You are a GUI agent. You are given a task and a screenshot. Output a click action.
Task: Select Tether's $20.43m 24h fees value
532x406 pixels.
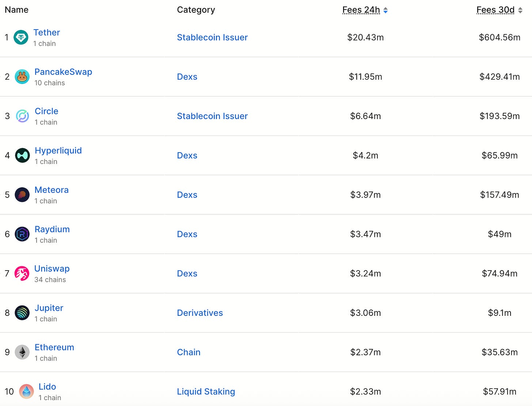(365, 37)
